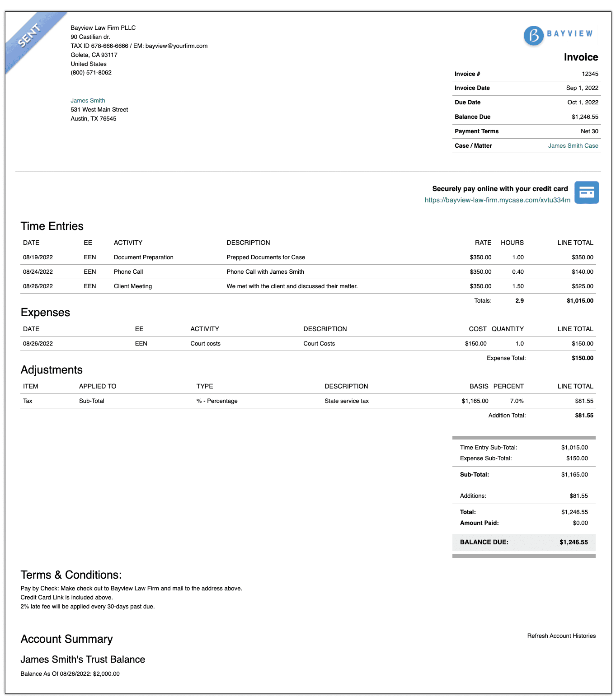Click the blue credit card payment icon
The image size is (616, 697).
(586, 192)
